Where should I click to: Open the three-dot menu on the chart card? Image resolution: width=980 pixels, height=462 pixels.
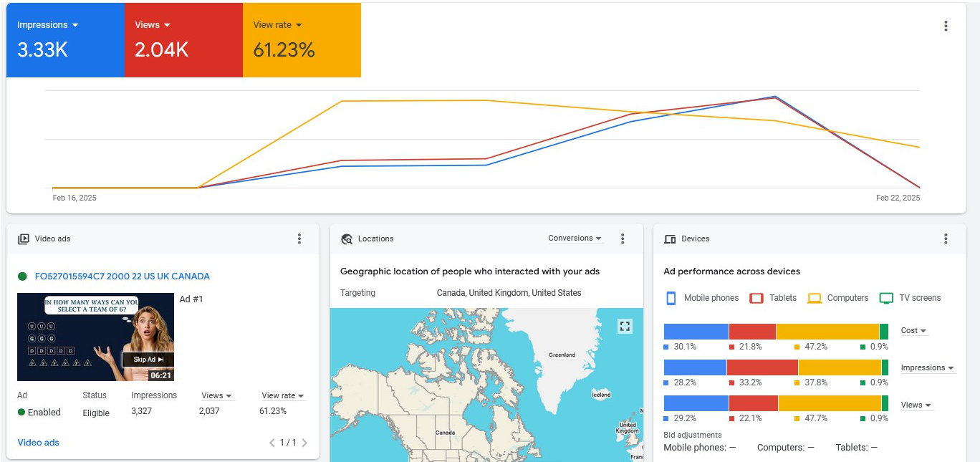click(946, 27)
